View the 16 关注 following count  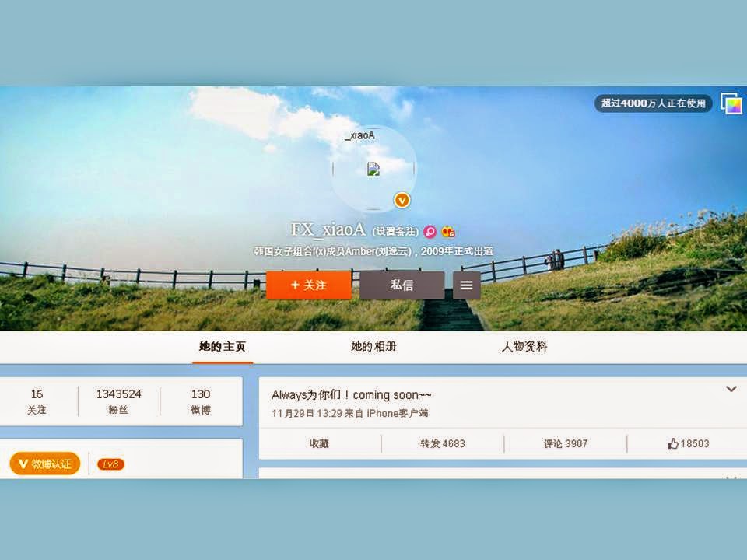pos(37,401)
